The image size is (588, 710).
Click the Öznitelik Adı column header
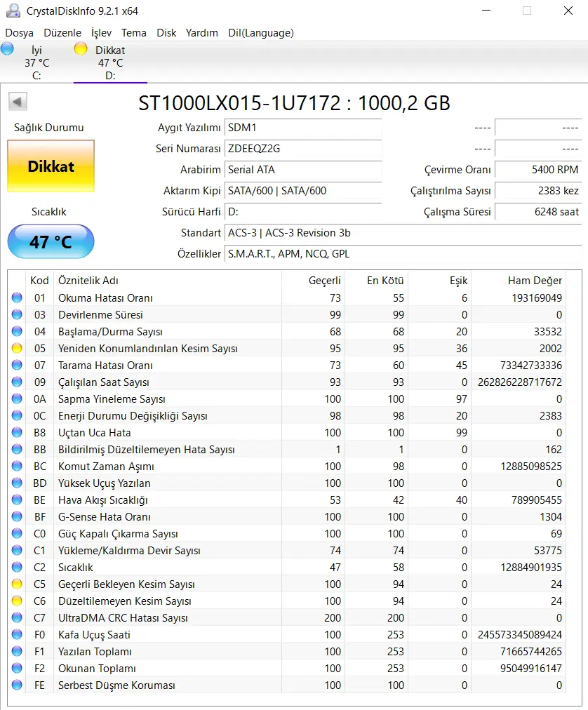168,281
